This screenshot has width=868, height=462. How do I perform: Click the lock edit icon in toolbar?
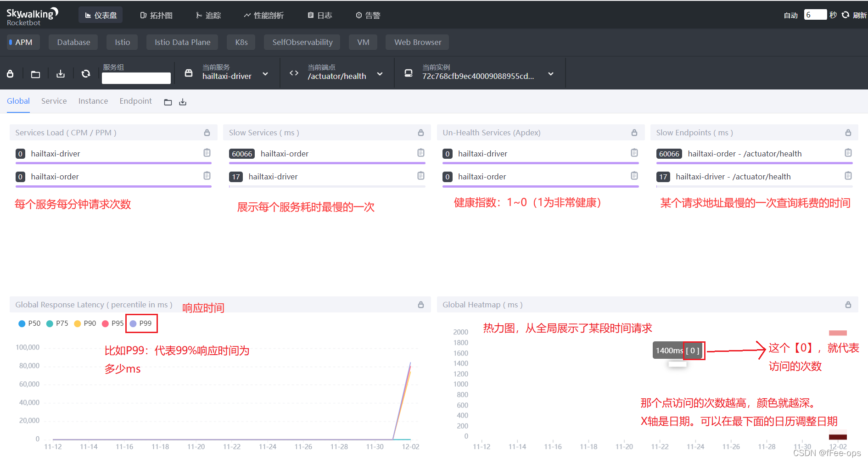coord(10,73)
